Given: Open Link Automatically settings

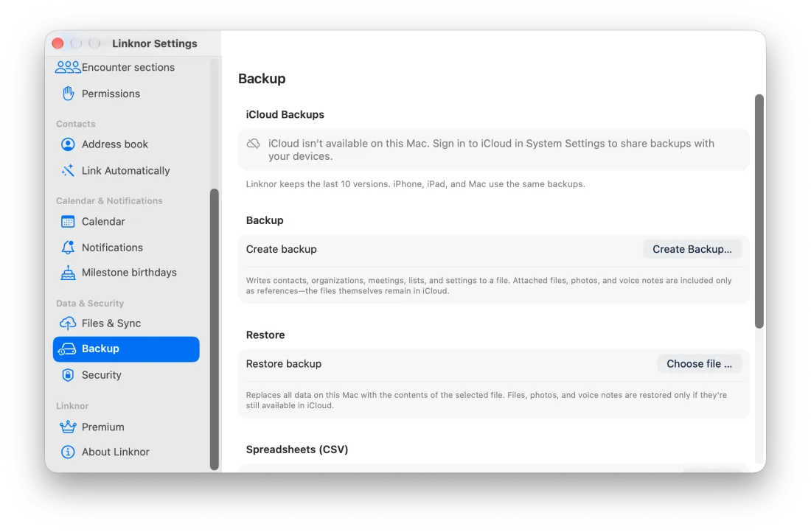Looking at the screenshot, I should [x=126, y=171].
